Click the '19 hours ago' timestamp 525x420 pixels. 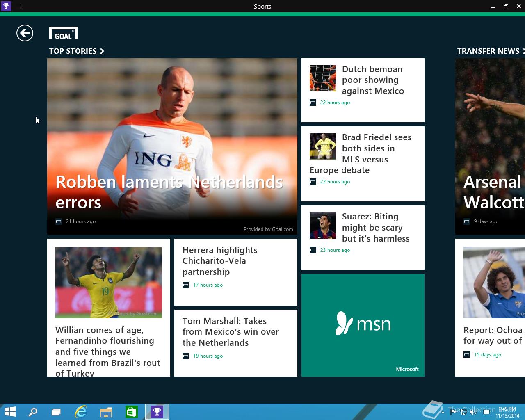(208, 356)
